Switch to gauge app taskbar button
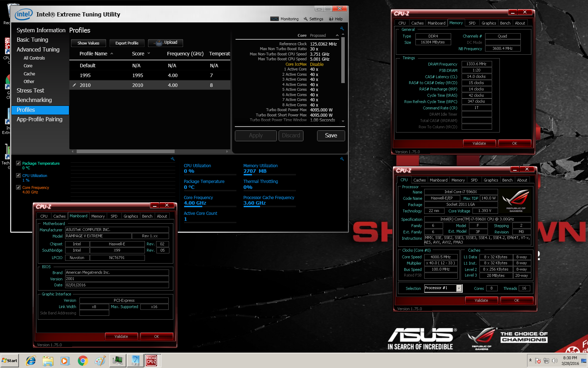 click(135, 360)
